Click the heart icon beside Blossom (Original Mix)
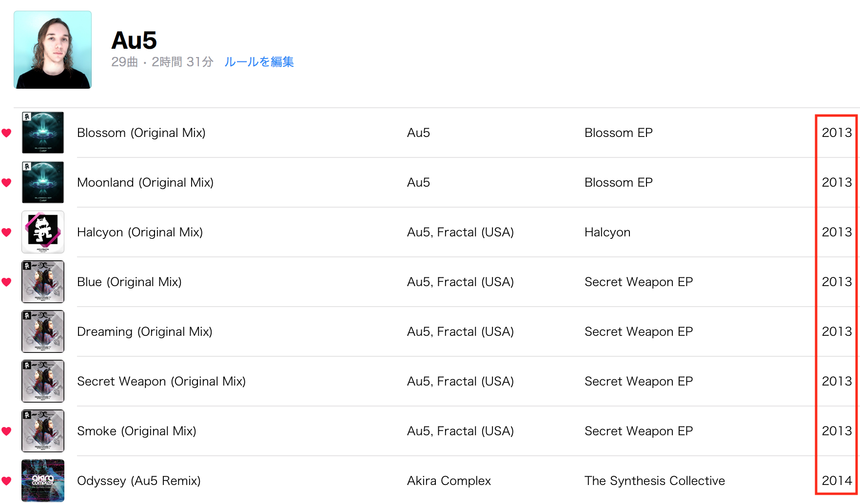The width and height of the screenshot is (860, 504). pos(6,133)
